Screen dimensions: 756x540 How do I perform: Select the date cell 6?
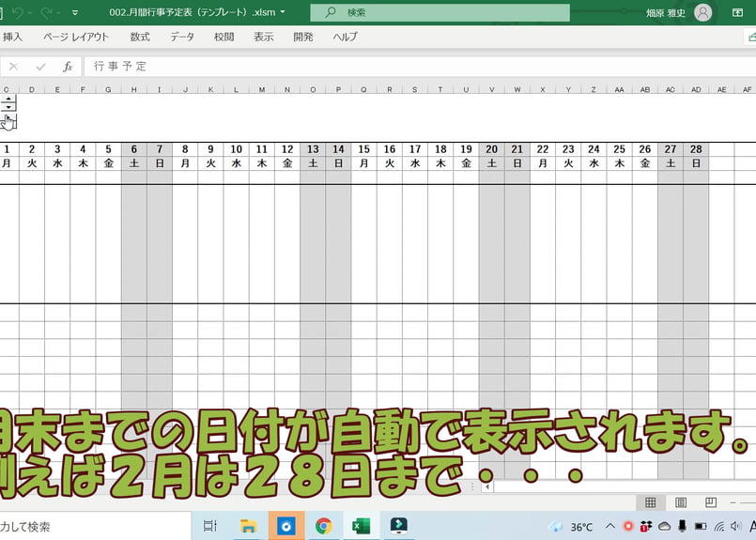(134, 149)
